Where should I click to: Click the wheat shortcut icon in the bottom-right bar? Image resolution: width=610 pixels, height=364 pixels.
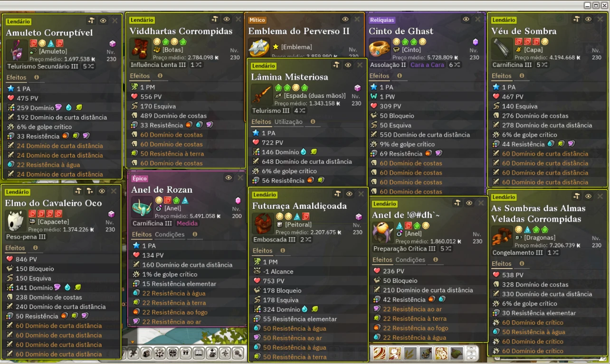point(410,353)
